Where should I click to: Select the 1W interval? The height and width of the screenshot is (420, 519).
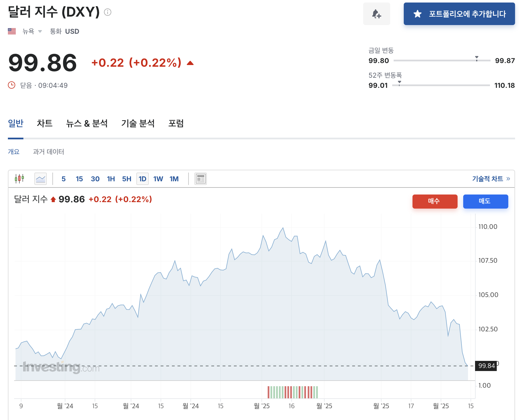coord(158,179)
